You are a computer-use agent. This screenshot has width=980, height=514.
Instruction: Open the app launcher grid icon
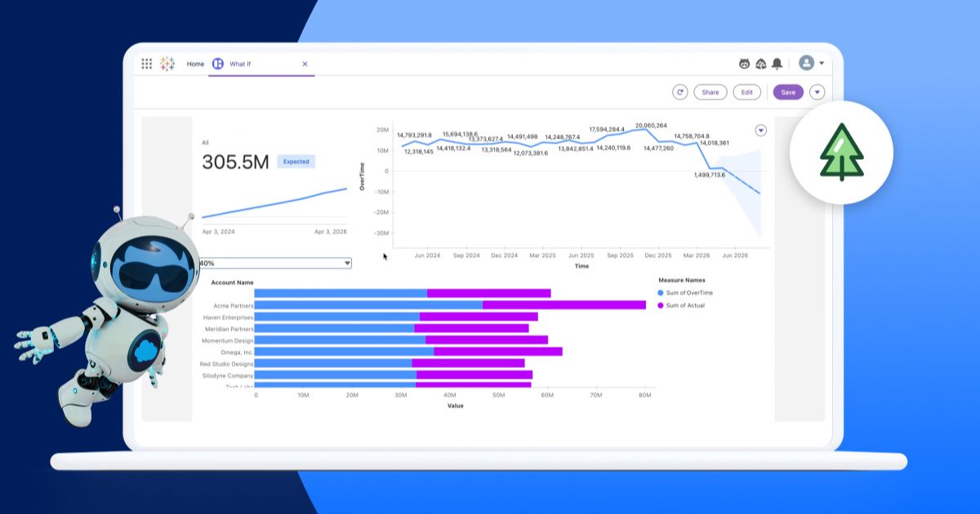pyautogui.click(x=147, y=64)
